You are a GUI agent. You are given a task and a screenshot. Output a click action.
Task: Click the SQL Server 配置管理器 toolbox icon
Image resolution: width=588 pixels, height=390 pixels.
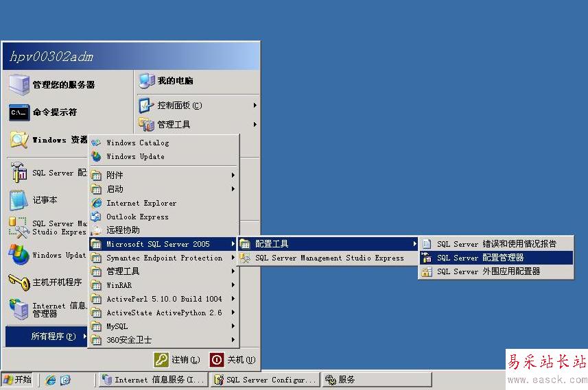tap(427, 258)
